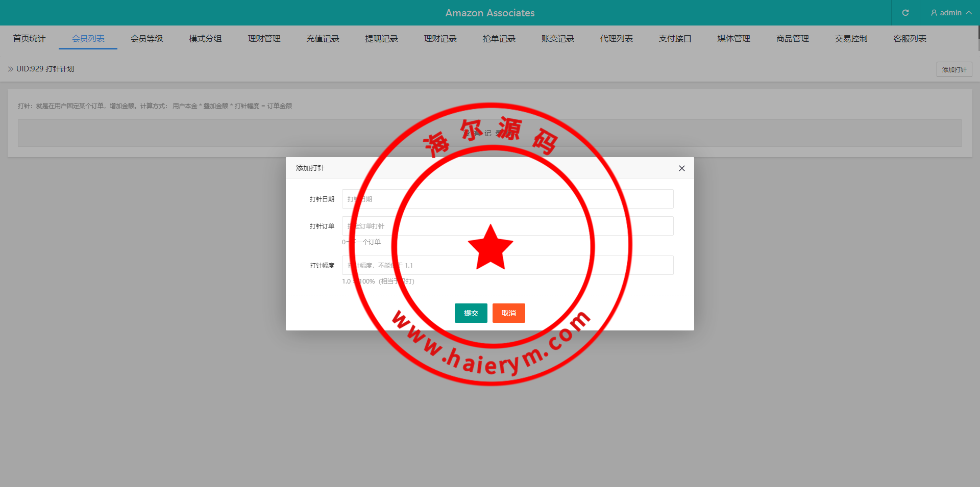Switch to the 支付接口 tab

pos(675,39)
